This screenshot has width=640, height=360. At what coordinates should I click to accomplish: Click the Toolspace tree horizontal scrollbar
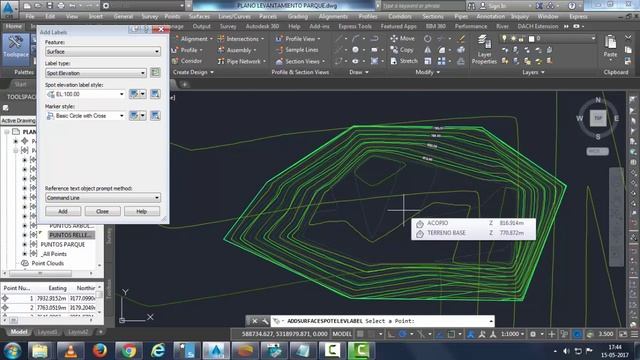pyautogui.click(x=40, y=273)
